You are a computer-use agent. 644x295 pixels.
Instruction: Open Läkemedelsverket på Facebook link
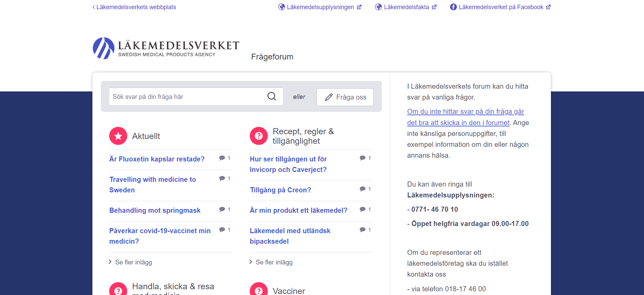coord(501,7)
